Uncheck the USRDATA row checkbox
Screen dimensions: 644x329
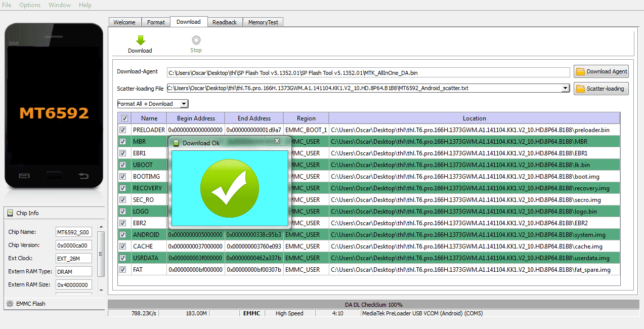tap(122, 258)
